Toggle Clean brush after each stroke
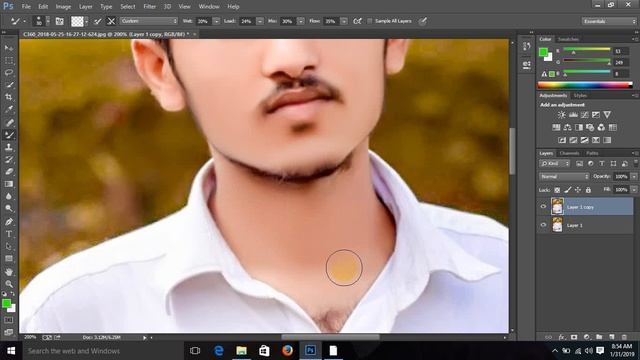 (x=111, y=21)
